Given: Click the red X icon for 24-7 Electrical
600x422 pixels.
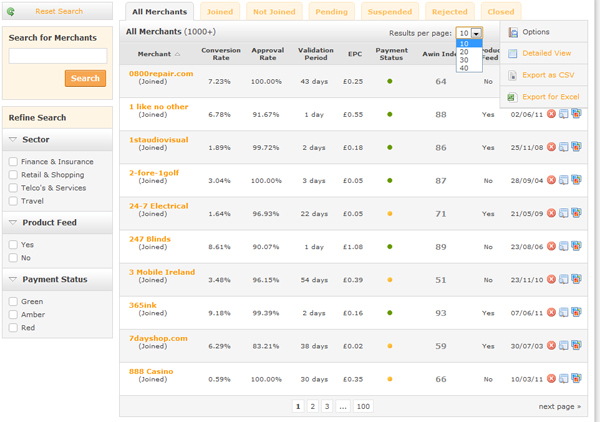Looking at the screenshot, I should click(x=551, y=213).
